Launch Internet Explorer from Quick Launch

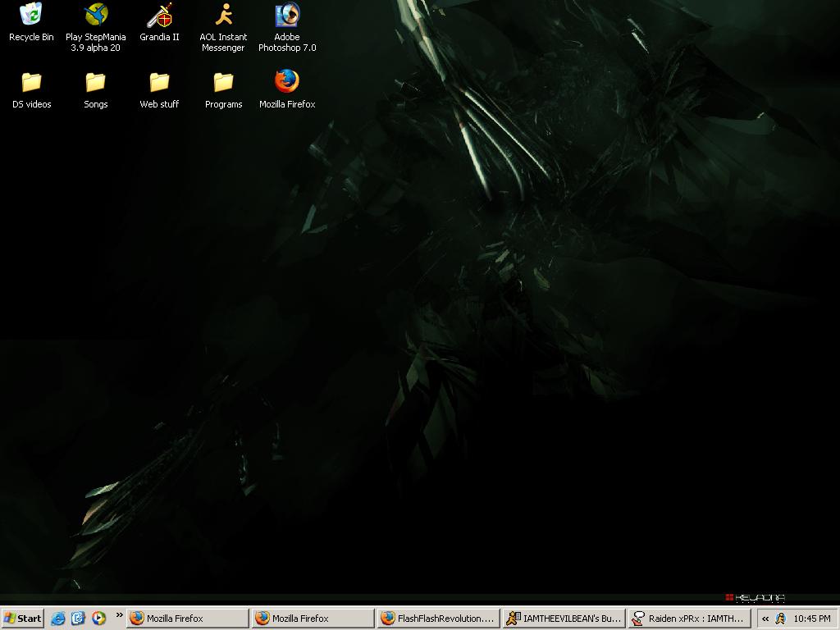(57, 619)
